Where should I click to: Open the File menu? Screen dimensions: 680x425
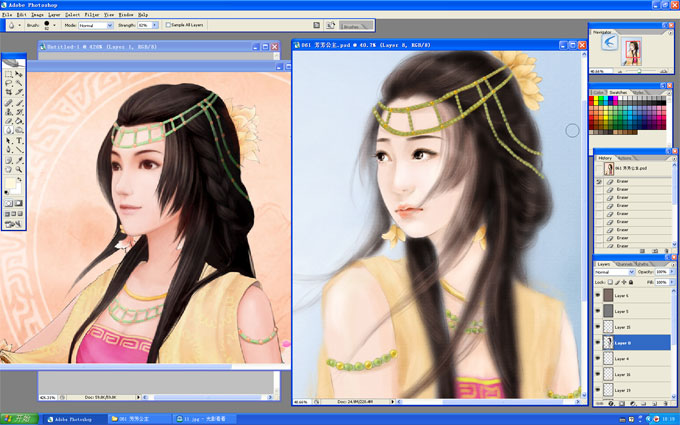7,15
